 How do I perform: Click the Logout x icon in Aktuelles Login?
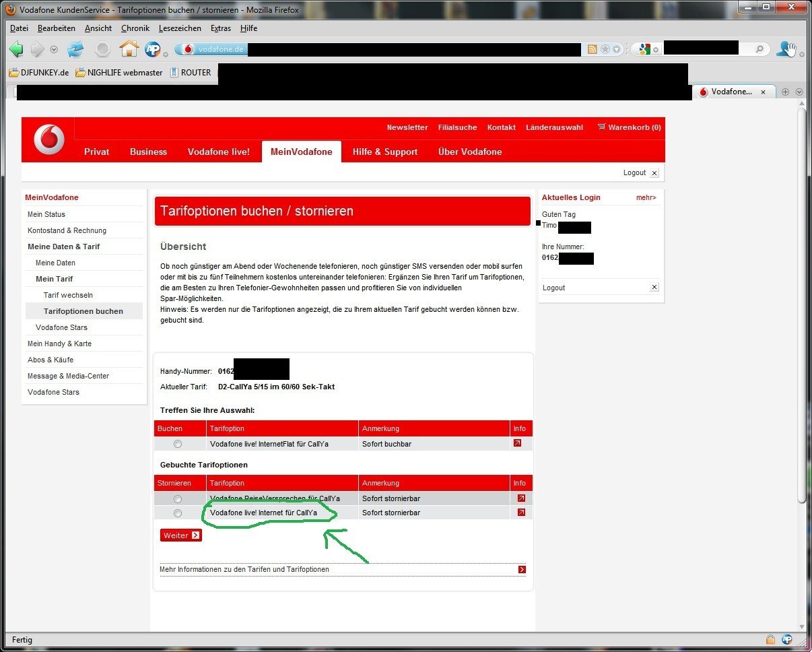(654, 288)
